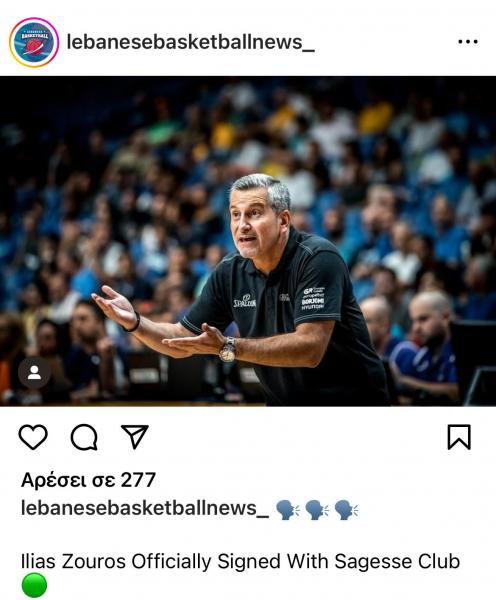496x600 pixels.
Task: Tap the Ilias Zouros caption text
Action: coord(240,561)
